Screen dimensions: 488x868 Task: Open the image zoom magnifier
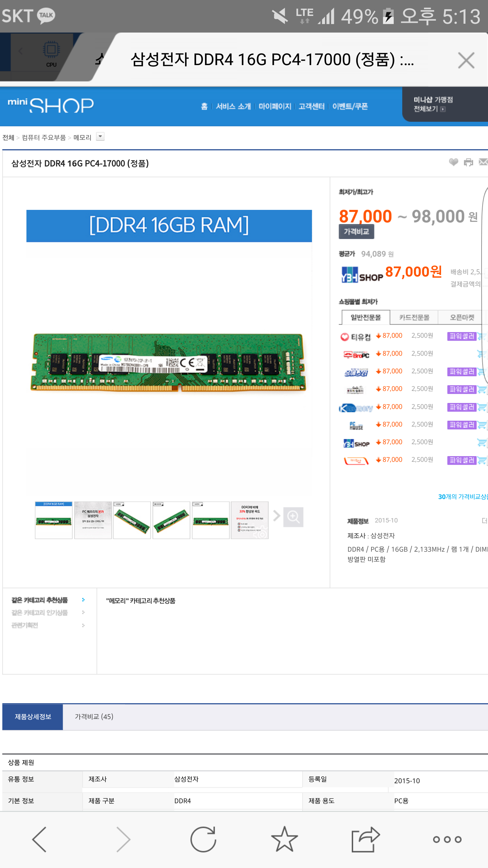click(293, 517)
